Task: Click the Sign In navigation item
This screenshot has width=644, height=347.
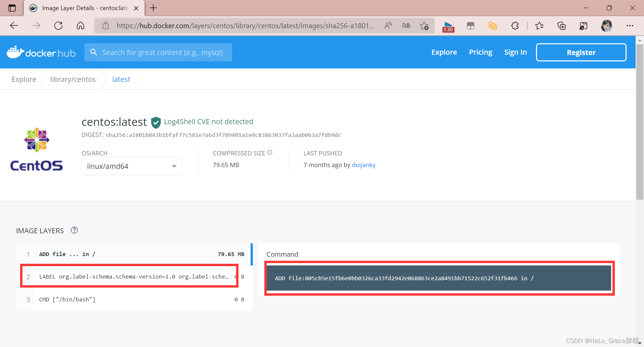Action: [516, 52]
